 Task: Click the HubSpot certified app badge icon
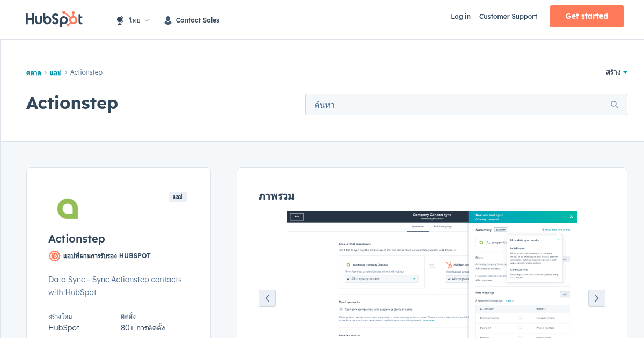(54, 256)
